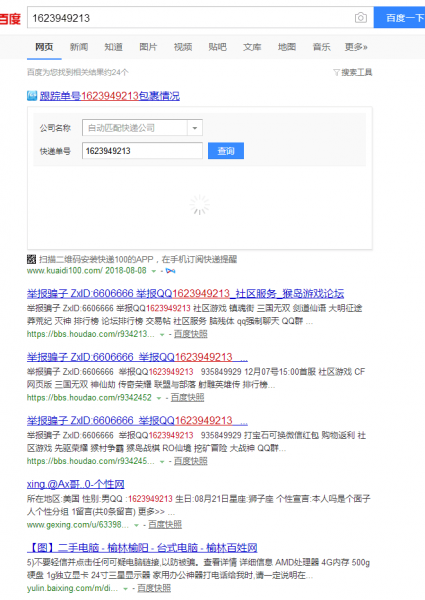This screenshot has width=425, height=600.
Task: Click the 百度一下 search button
Action: click(399, 18)
